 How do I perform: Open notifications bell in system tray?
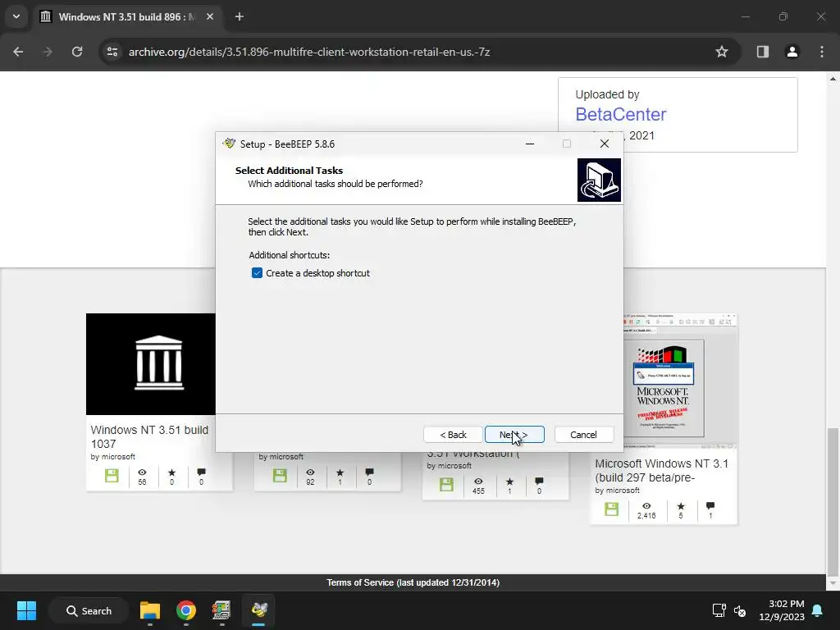pyautogui.click(x=817, y=610)
